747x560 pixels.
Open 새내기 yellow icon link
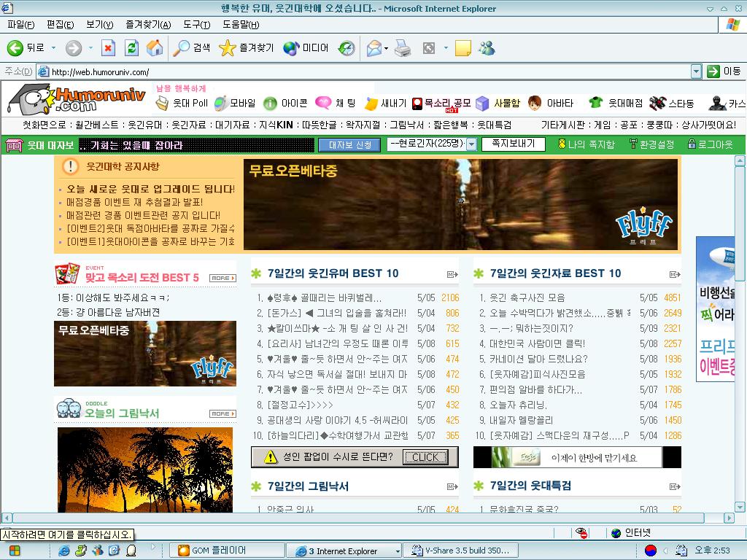(x=385, y=103)
